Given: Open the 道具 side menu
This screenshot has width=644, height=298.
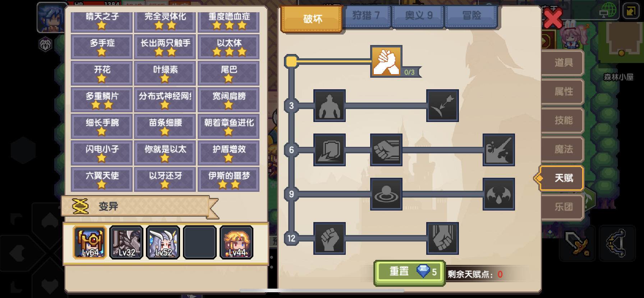Looking at the screenshot, I should [563, 63].
